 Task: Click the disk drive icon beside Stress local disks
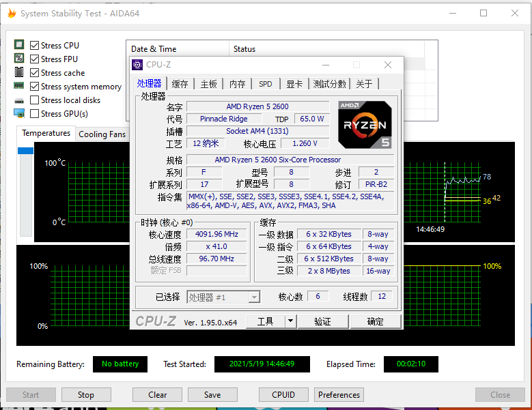coord(19,101)
